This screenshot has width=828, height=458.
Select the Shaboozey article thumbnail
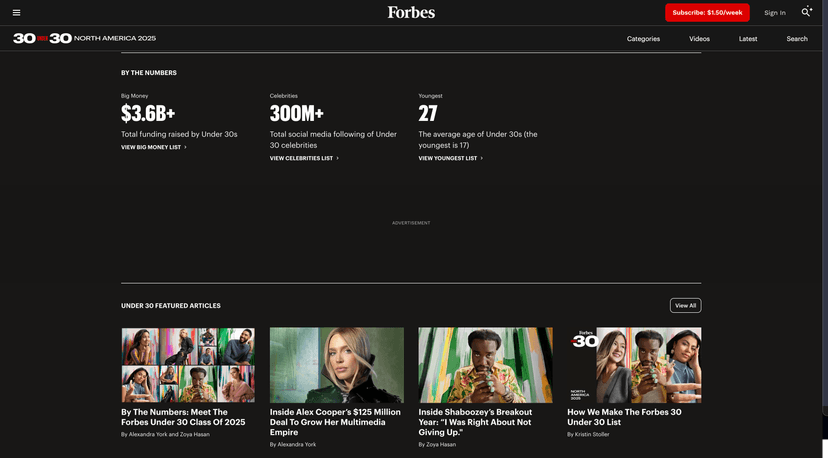[x=485, y=365]
